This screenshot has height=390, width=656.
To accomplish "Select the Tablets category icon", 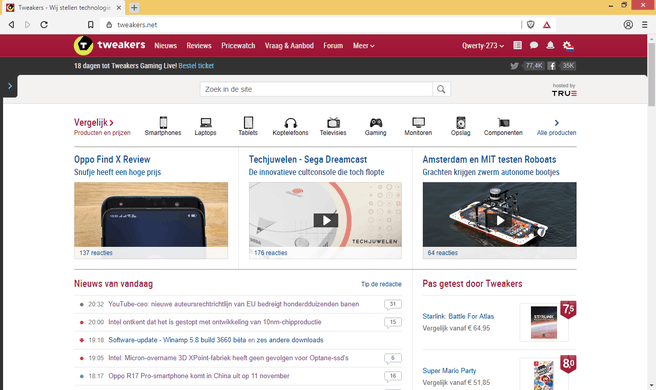I will 248,123.
